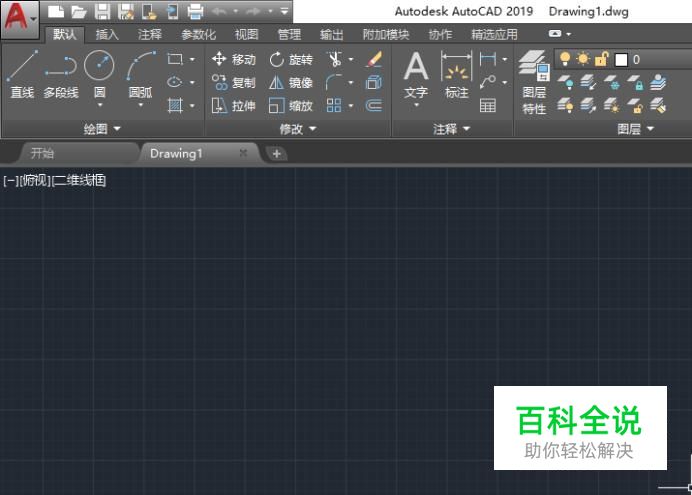Toggle layer on/off lightbulb icon
The image size is (692, 495).
564,59
